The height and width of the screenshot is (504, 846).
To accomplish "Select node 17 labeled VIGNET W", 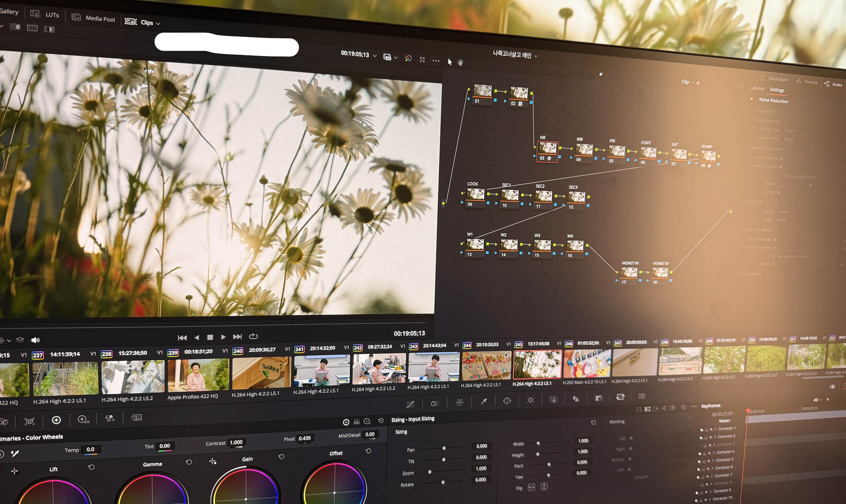I will point(629,275).
